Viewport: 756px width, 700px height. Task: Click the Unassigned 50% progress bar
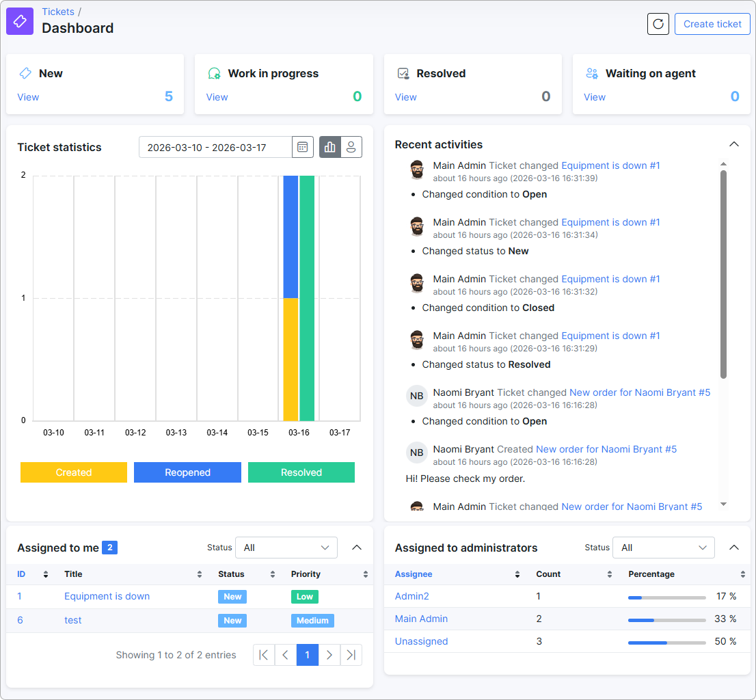[x=667, y=643]
